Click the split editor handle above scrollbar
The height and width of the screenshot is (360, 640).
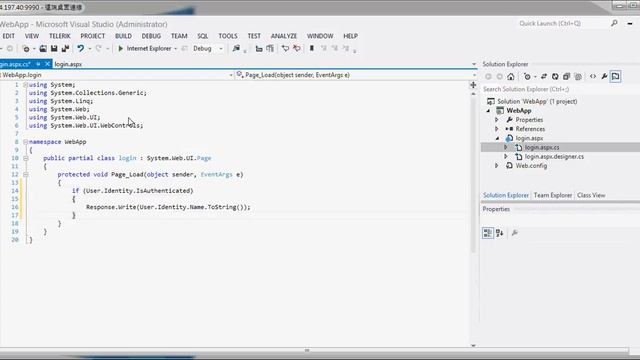click(473, 85)
